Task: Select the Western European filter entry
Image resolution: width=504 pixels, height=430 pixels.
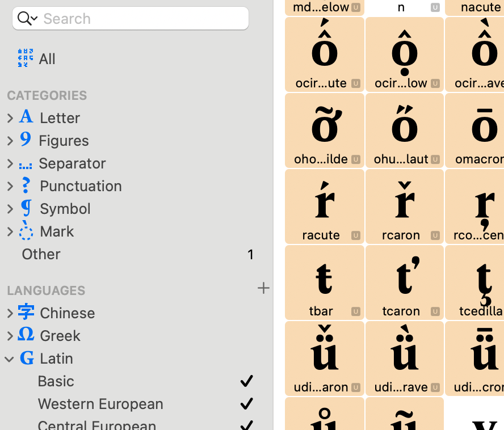Action: point(100,404)
